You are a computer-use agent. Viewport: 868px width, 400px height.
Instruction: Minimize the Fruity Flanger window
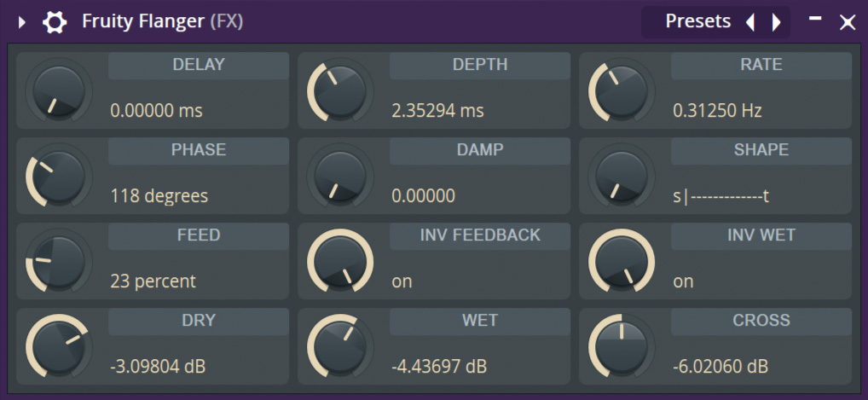[815, 18]
